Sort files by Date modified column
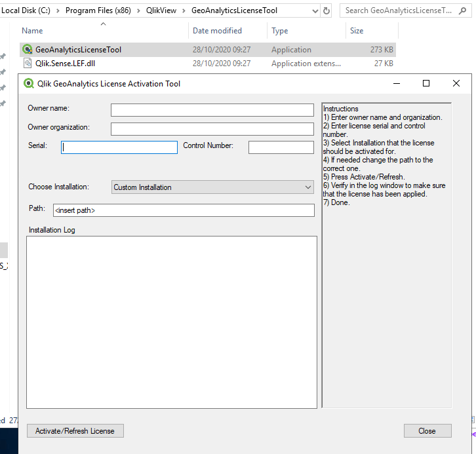The image size is (476, 454). click(217, 31)
